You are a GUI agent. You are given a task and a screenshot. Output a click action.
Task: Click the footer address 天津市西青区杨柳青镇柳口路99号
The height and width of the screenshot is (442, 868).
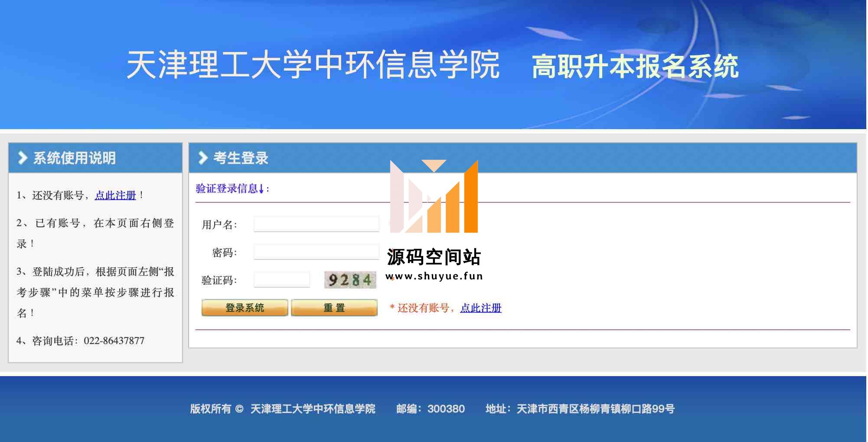tap(596, 409)
